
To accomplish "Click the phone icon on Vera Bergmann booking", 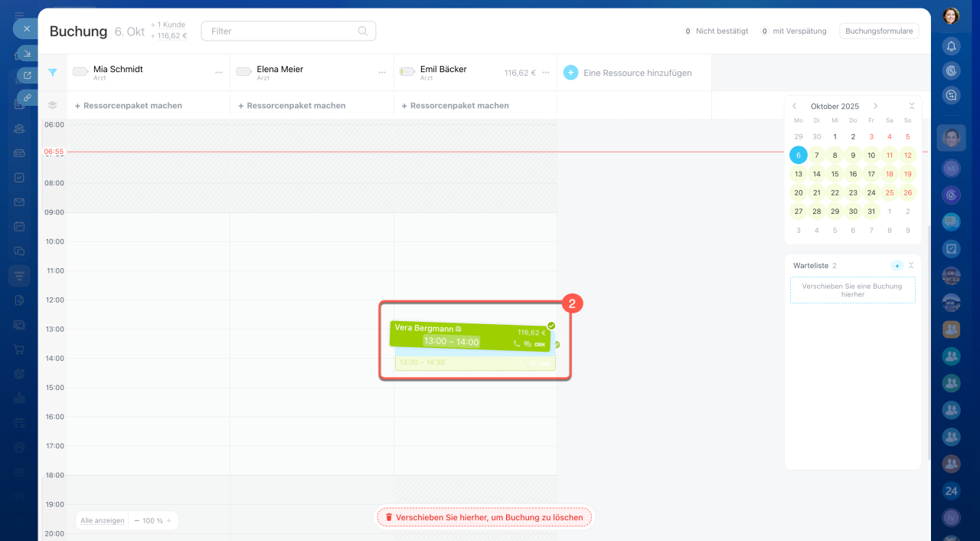I will (x=517, y=344).
